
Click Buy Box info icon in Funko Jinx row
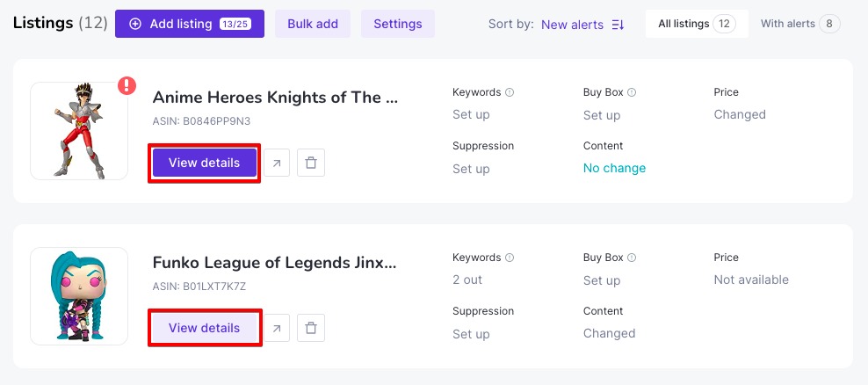632,258
